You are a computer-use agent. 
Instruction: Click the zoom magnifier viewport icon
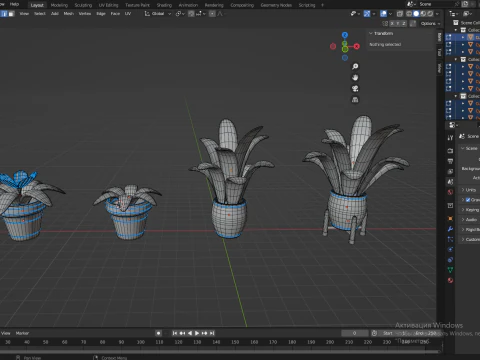tap(355, 67)
